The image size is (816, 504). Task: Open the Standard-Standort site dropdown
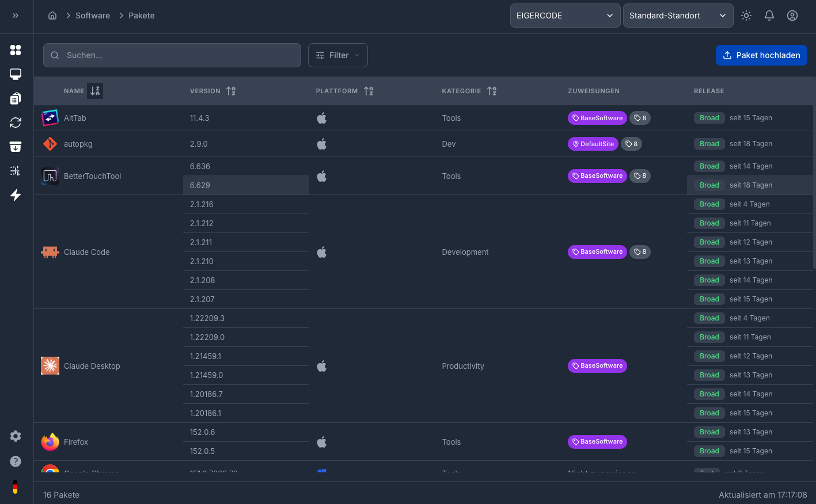[x=678, y=16]
